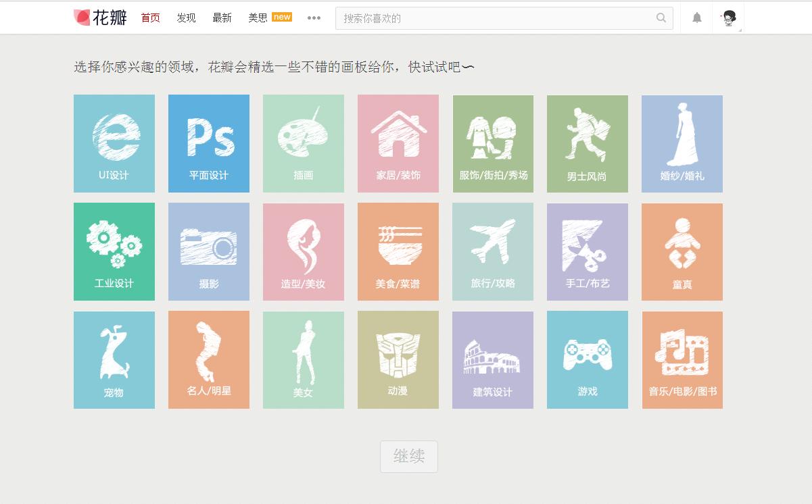Screen dimensions: 812x504
Task: Pick the 宠物 dog tile
Action: point(114,359)
